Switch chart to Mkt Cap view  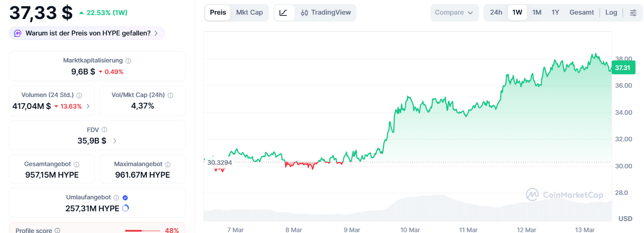(x=250, y=12)
